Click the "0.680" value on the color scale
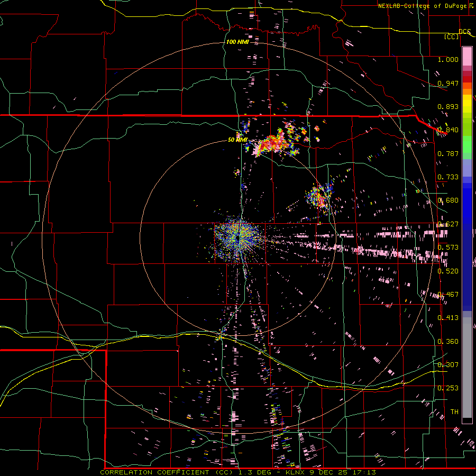Viewport: 476px width, 476px height. 448,200
